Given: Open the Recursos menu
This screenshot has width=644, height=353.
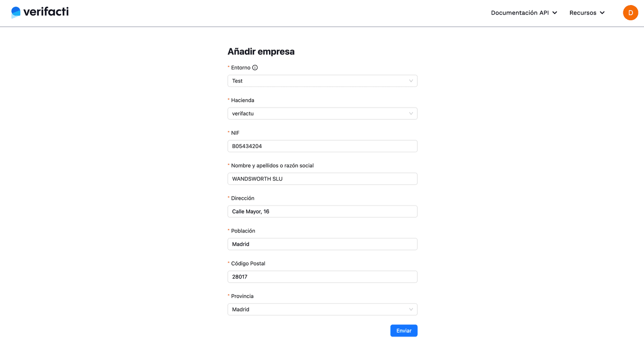Looking at the screenshot, I should pos(582,13).
